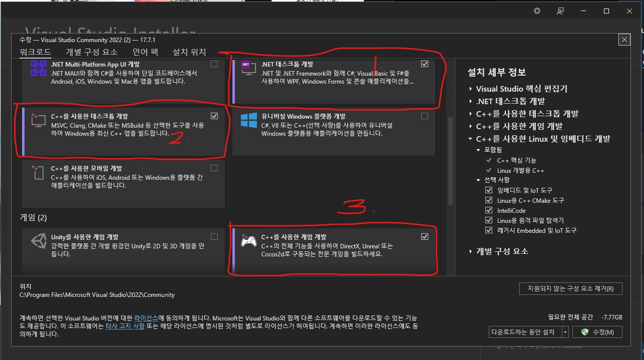Click the Unity 게임 개발 logo icon
The height and width of the screenshot is (360, 644).
point(39,241)
